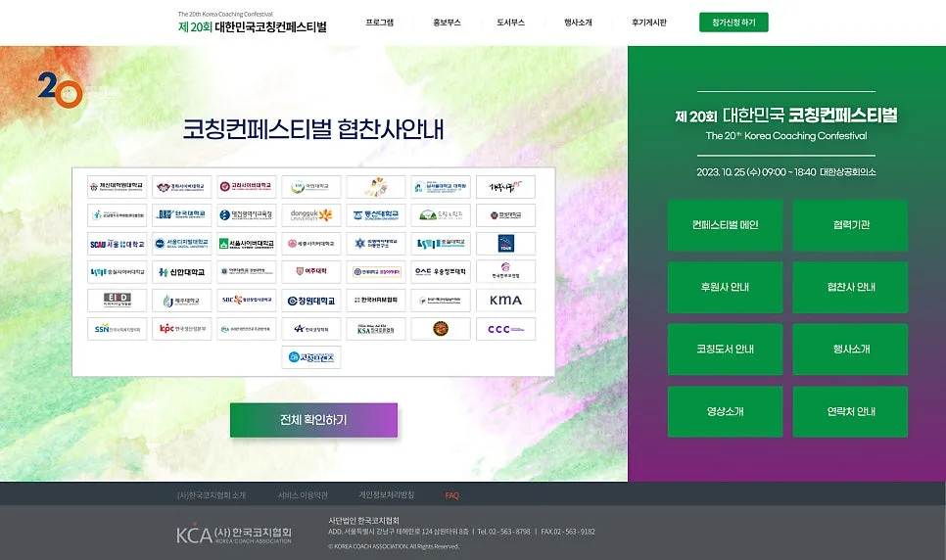Open the 후원사 안내 sidebar button
946x560 pixels.
point(726,287)
